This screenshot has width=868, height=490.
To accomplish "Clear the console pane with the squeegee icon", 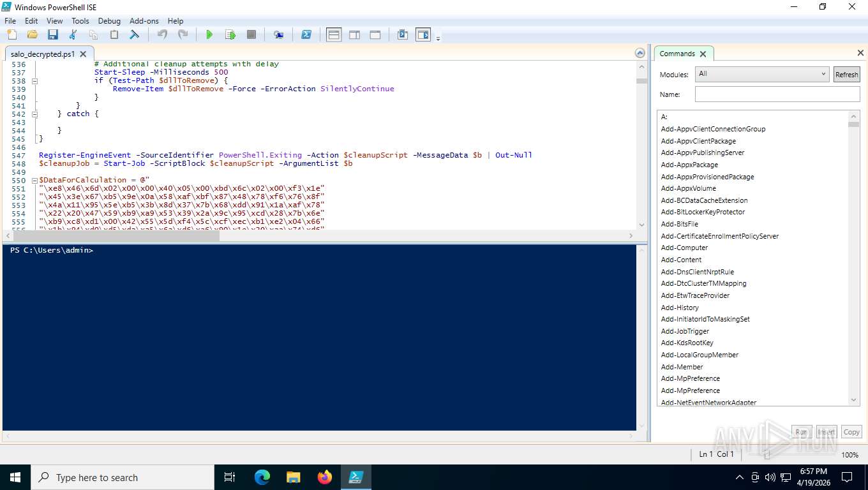I will click(x=135, y=34).
